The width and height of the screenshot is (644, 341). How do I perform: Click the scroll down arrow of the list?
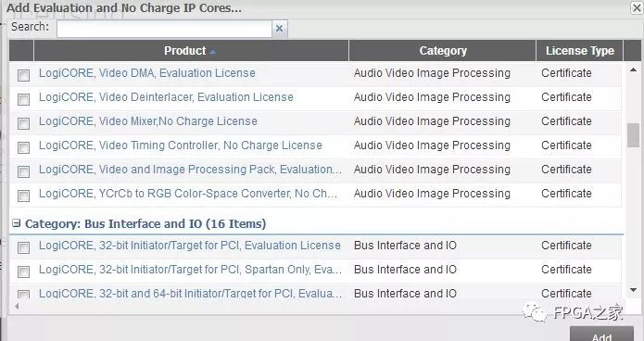pos(633,290)
